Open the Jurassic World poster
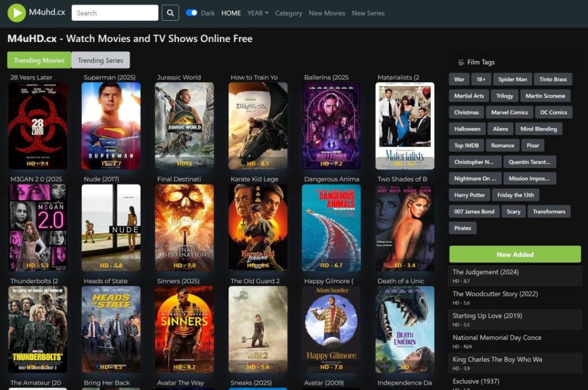Viewport: 588px width, 390px height. [x=184, y=126]
